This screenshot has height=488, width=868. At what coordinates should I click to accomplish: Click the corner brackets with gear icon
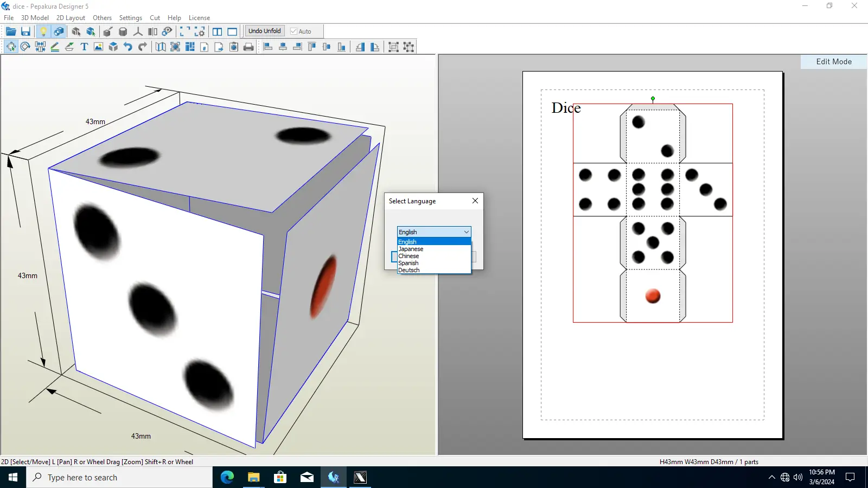coord(200,31)
